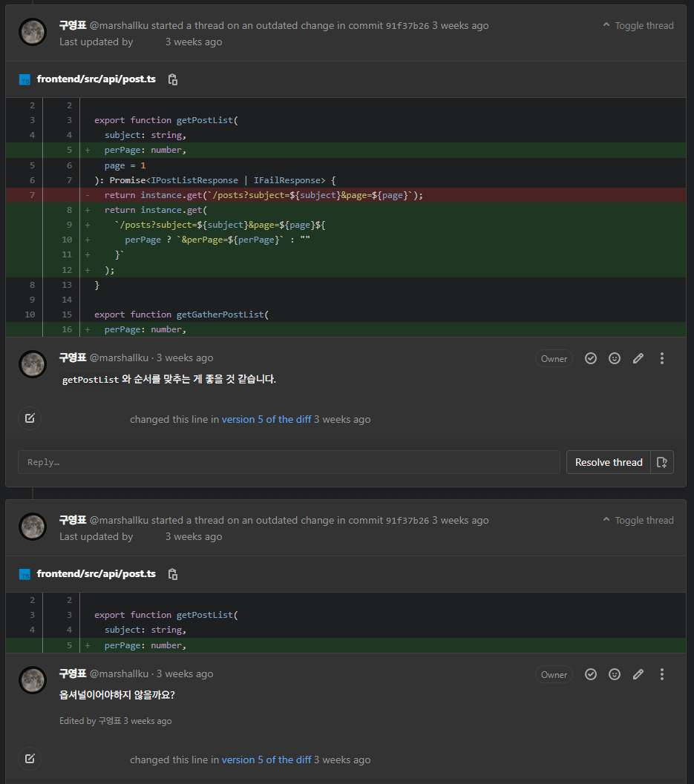Open version 5 diff link in first thread
The image size is (694, 784).
pos(266,419)
